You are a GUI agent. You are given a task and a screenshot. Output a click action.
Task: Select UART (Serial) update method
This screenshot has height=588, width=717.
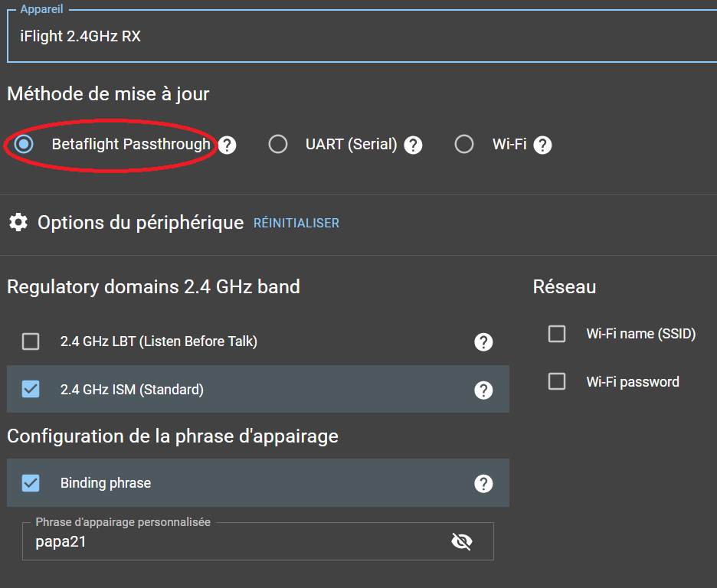(x=278, y=144)
